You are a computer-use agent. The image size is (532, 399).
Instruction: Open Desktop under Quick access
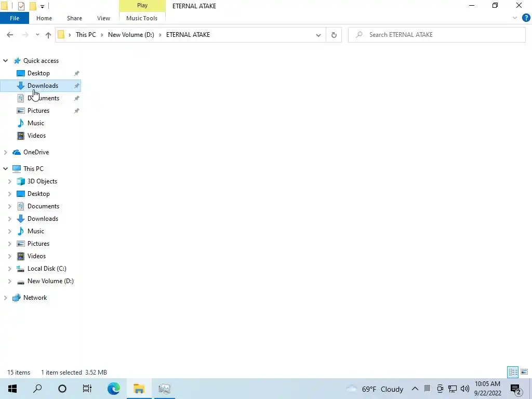click(38, 73)
